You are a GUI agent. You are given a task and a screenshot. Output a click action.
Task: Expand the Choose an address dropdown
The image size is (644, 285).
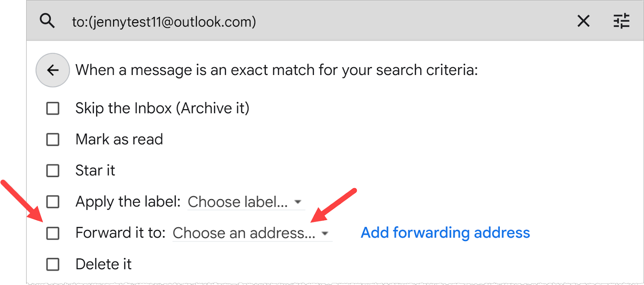point(251,233)
